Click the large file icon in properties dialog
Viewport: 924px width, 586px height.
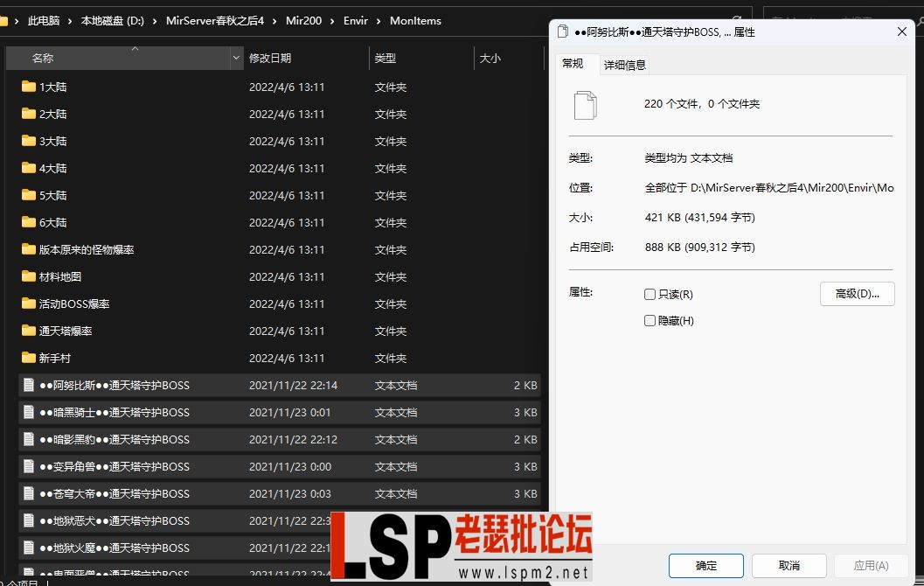tap(585, 106)
